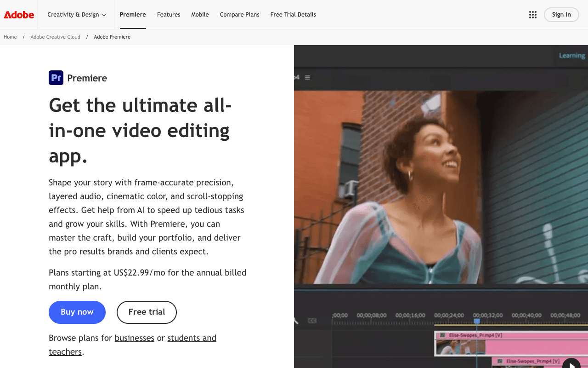Expand the Creativity & Design dropdown
588x368 pixels.
coord(76,14)
